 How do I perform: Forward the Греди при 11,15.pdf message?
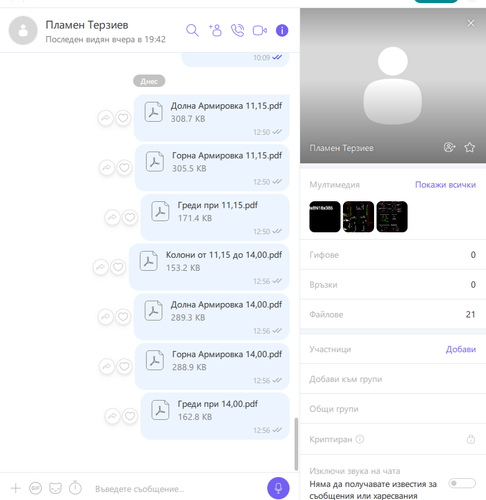112,217
